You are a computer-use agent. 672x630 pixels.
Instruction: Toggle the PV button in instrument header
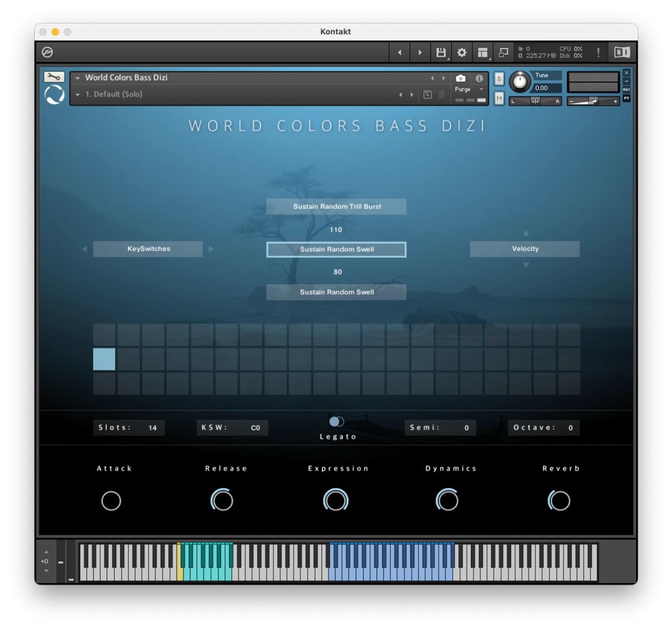[627, 98]
